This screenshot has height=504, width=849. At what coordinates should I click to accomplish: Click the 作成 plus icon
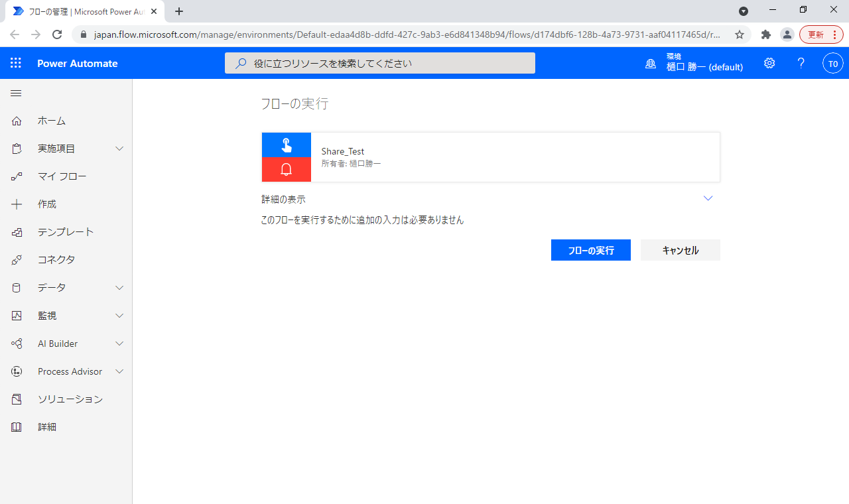pos(17,204)
